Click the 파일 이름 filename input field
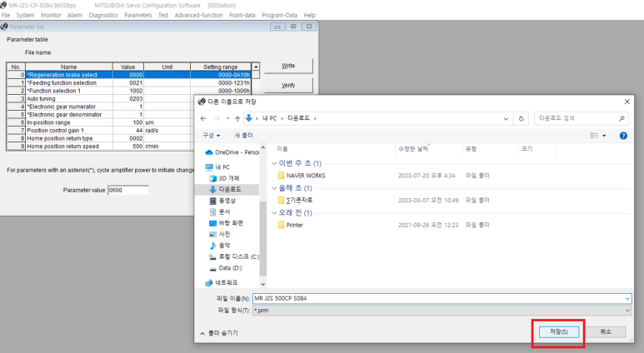 click(x=442, y=298)
